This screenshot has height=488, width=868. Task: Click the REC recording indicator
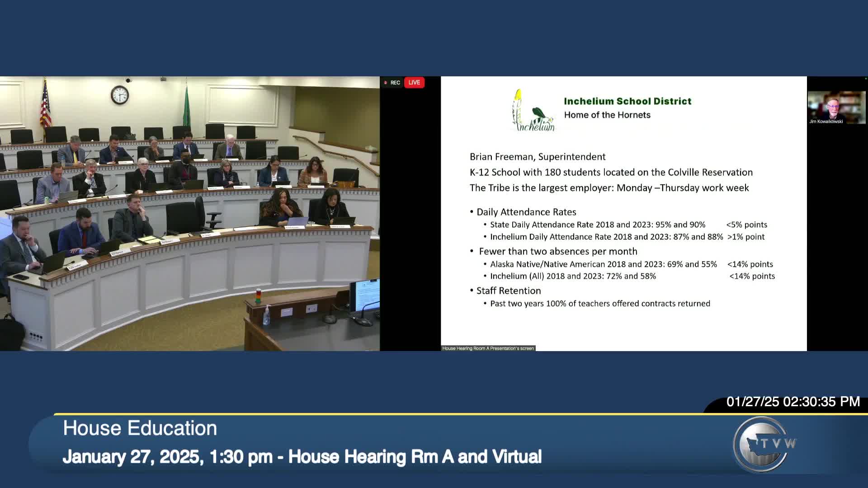point(392,83)
